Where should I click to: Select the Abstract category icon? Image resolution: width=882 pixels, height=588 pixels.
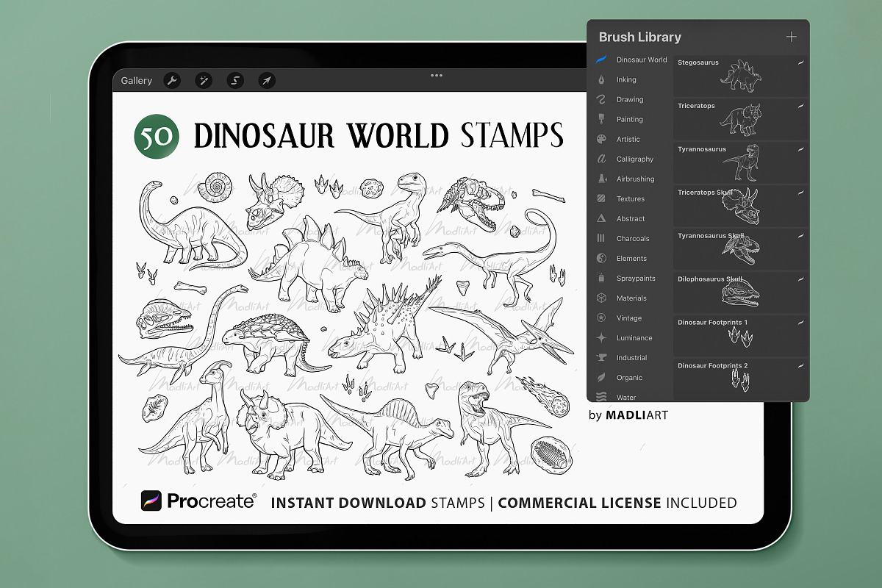point(601,218)
